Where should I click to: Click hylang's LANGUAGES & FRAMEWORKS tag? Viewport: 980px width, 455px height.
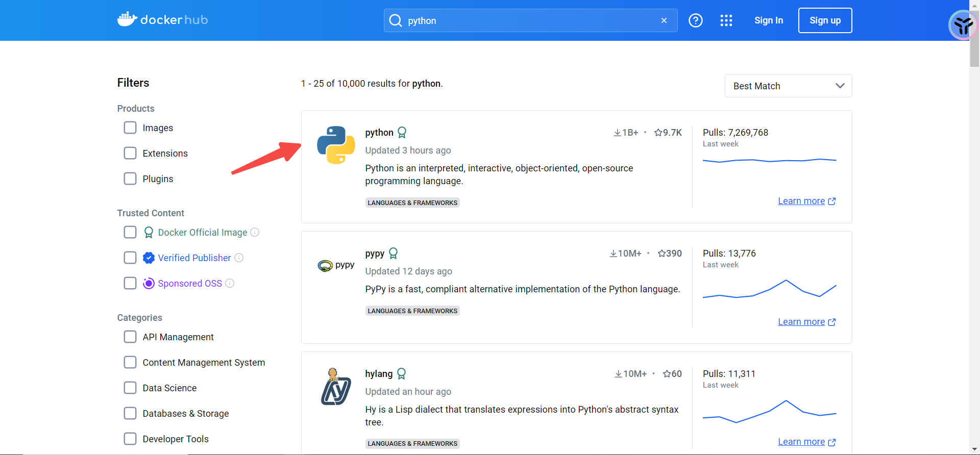[x=412, y=443]
